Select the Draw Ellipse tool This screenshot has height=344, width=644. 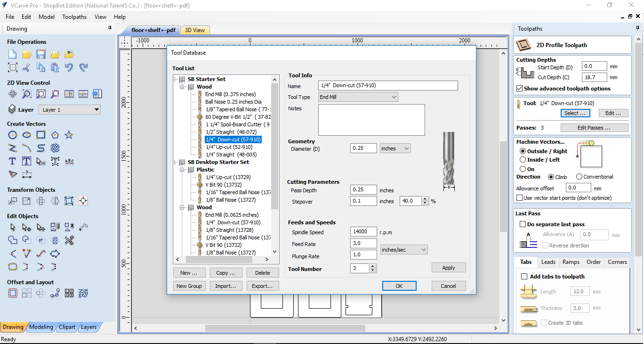27,135
